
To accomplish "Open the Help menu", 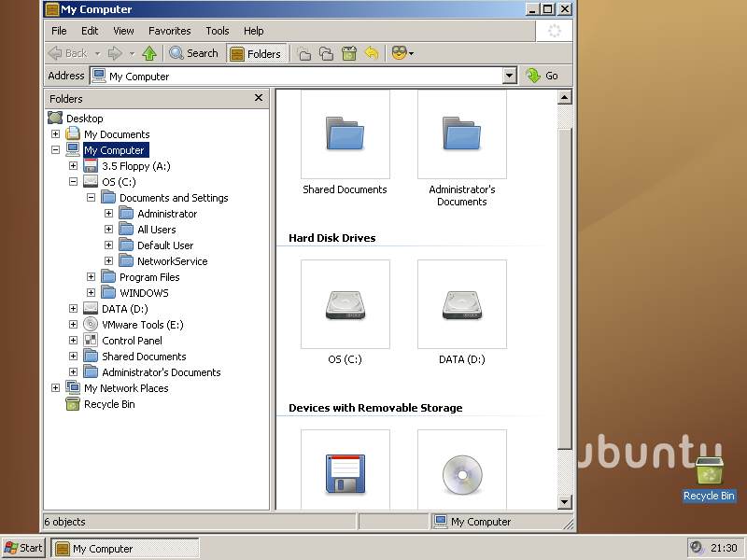I will [x=253, y=31].
